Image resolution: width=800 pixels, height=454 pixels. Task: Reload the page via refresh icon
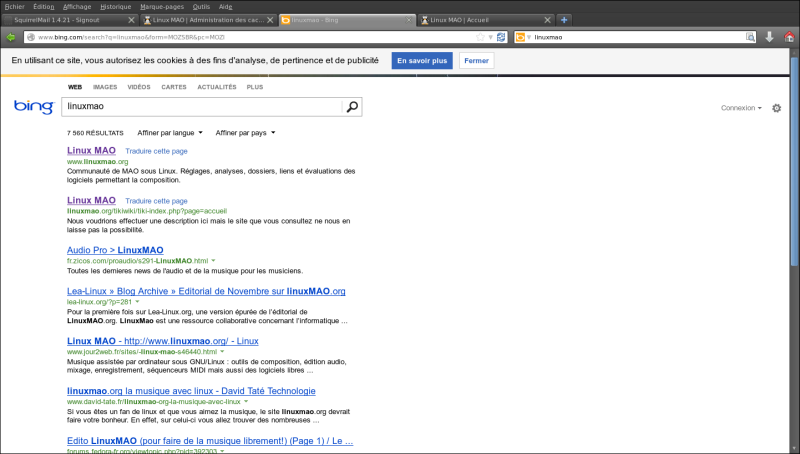tap(501, 37)
